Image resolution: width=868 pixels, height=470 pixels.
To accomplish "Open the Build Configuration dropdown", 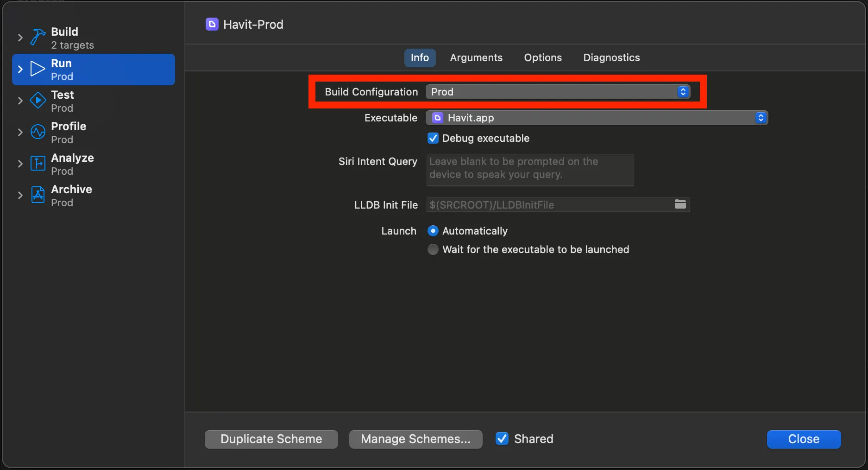I will (x=558, y=92).
